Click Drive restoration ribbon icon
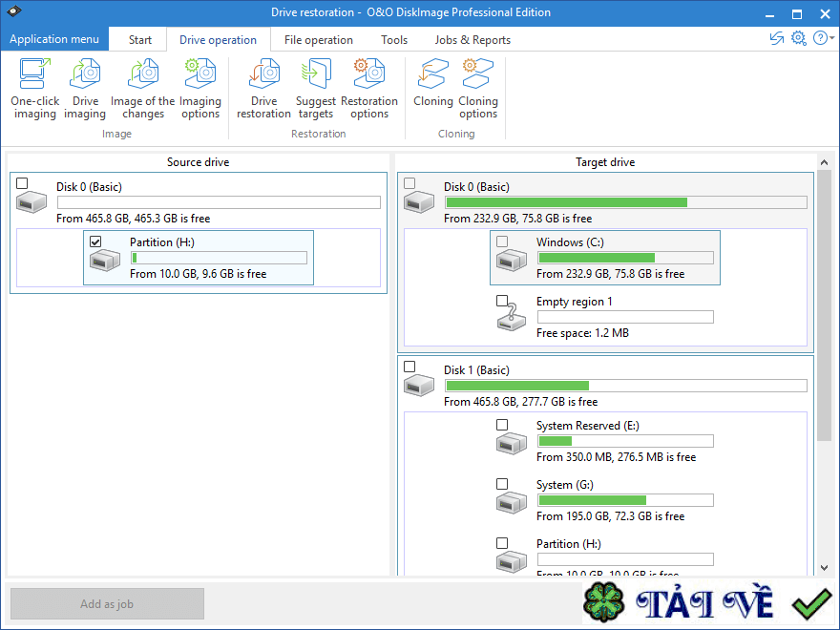This screenshot has height=630, width=840. [x=264, y=73]
